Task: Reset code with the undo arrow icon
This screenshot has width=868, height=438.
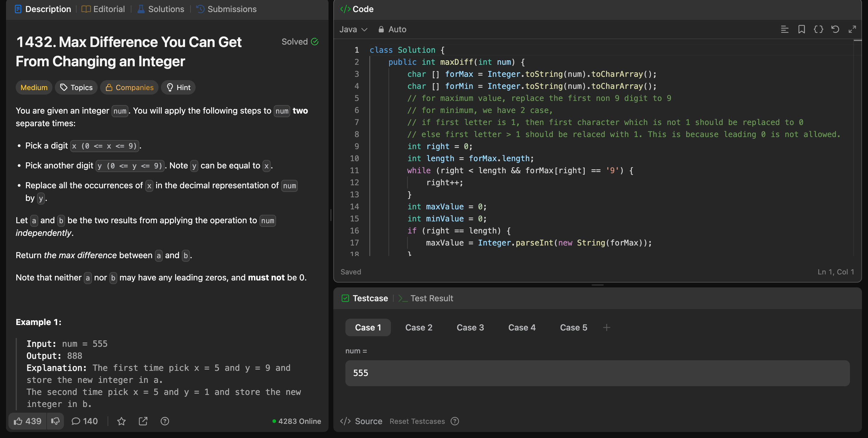Action: point(835,29)
